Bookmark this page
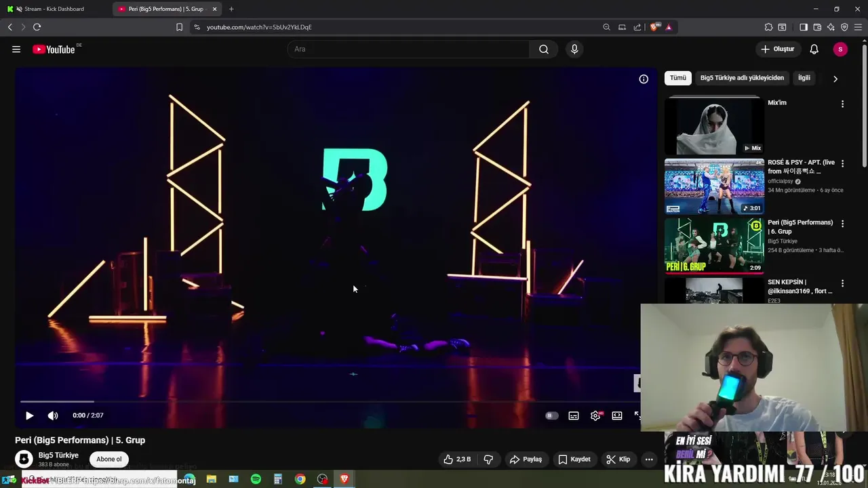This screenshot has height=488, width=868. pos(179,27)
